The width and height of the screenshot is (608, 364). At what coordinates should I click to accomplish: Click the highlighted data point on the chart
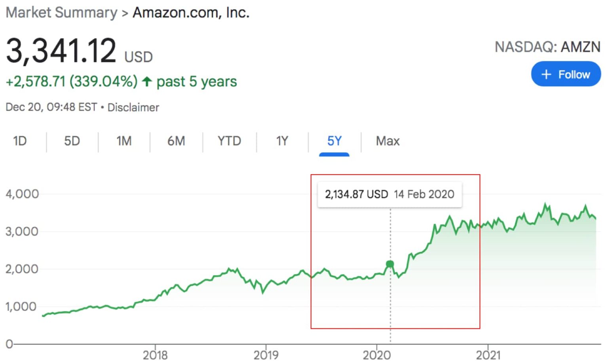[389, 263]
